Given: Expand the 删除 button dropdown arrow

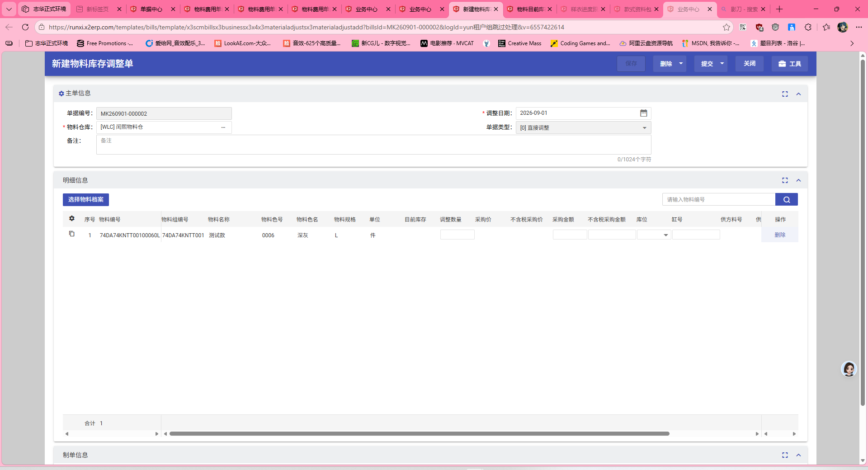Looking at the screenshot, I should 681,64.
